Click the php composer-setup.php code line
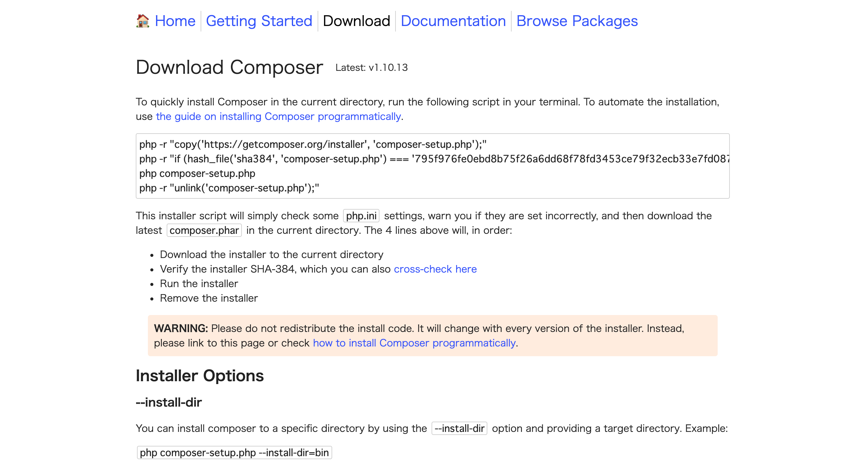Image resolution: width=868 pixels, height=461 pixels. [x=197, y=174]
